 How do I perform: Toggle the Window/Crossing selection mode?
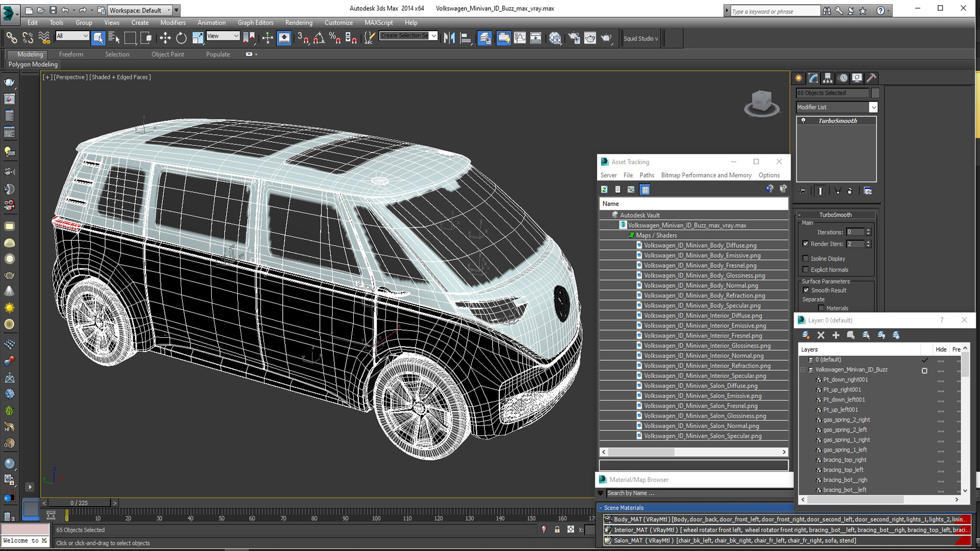coord(146,38)
